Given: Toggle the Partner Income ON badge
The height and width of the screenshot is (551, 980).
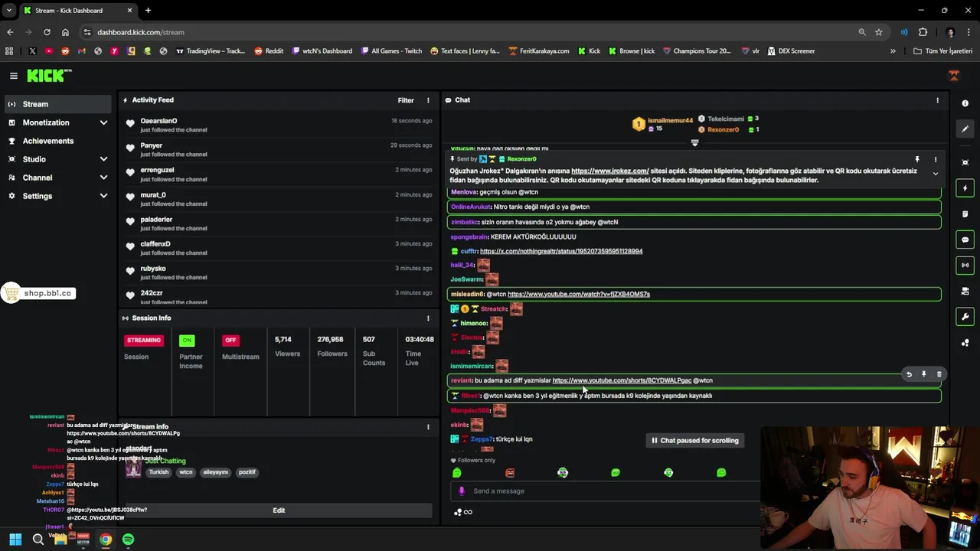Looking at the screenshot, I should [x=187, y=341].
